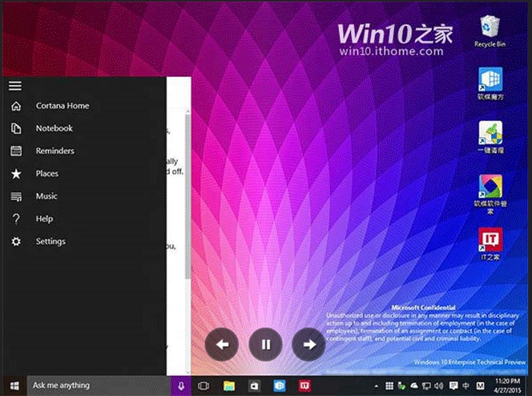
Task: Click the Music icon in Cortana menu
Action: pyautogui.click(x=16, y=196)
